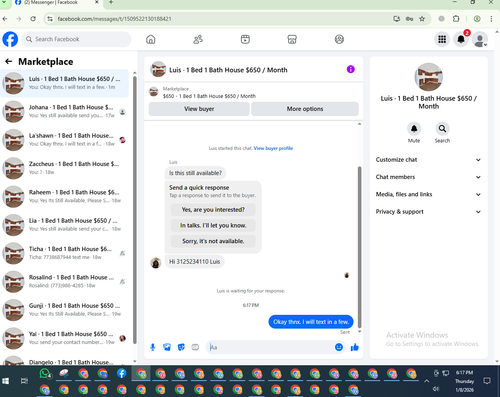Open the Marketplace storefront icon
Image resolution: width=500 pixels, height=397 pixels.
pos(292,39)
